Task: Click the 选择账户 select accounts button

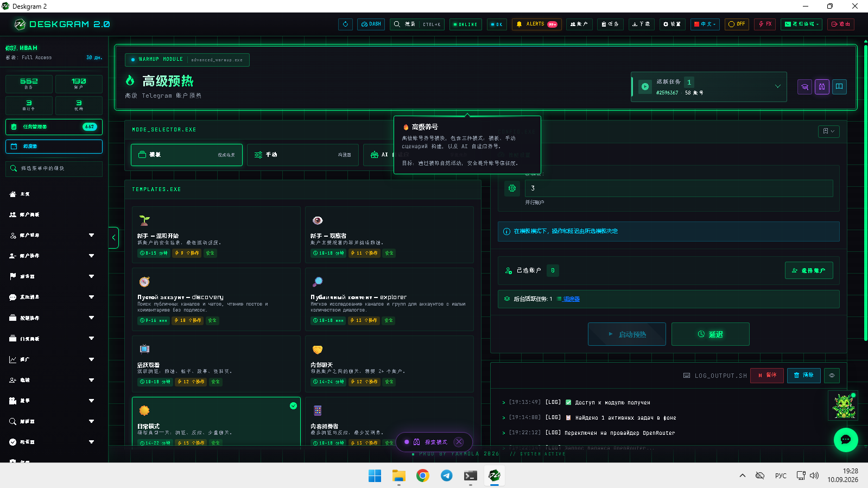Action: pos(809,270)
